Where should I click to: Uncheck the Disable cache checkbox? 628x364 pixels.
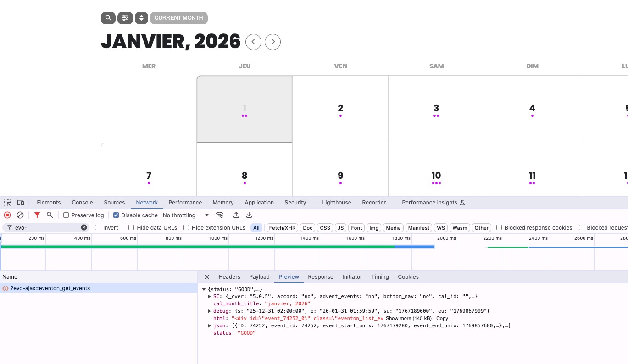coord(116,215)
